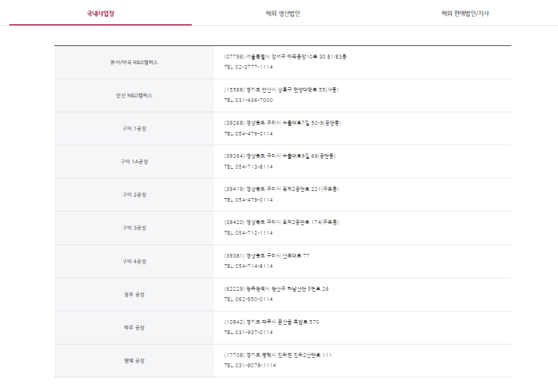
Task: Click the 파주 공장 row label
Action: point(134,327)
